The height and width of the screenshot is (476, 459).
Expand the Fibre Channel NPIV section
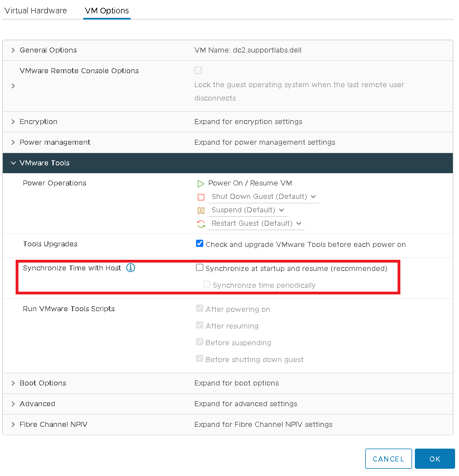(x=12, y=425)
